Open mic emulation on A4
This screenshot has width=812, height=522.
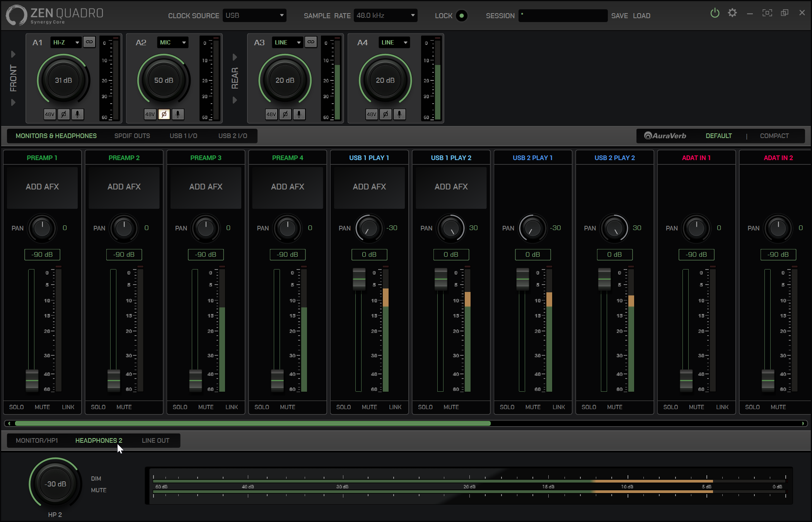(x=399, y=114)
